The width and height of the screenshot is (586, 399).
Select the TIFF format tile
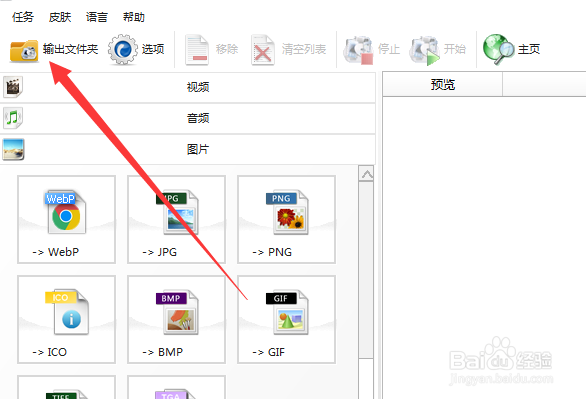point(67,387)
